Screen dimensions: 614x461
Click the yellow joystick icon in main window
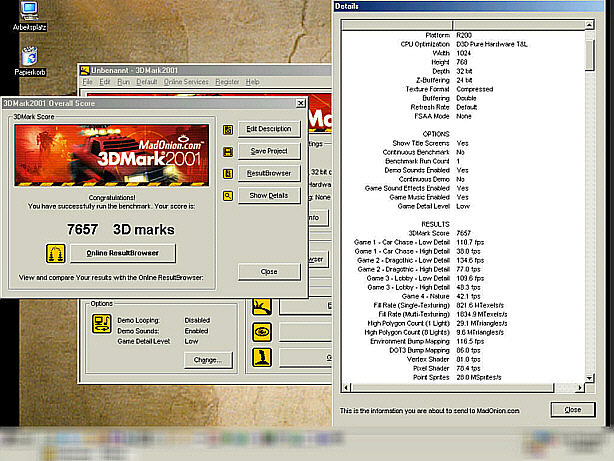coord(262,358)
